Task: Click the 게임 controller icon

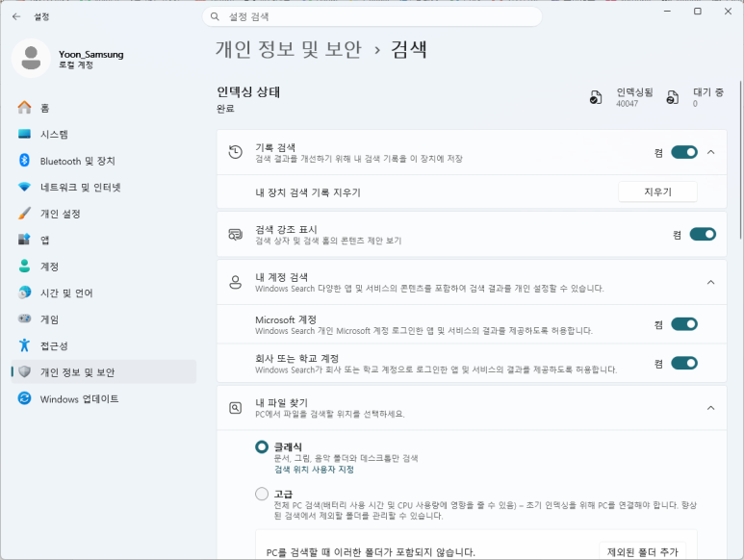Action: 24,318
